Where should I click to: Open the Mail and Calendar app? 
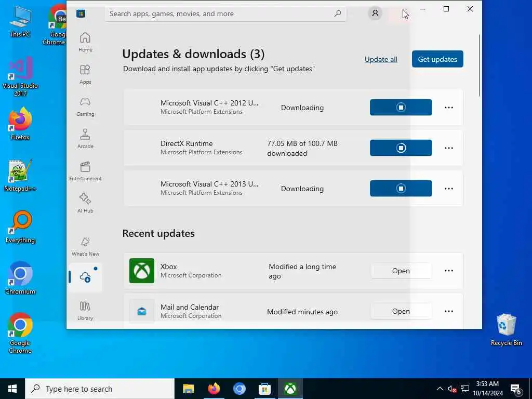point(401,311)
